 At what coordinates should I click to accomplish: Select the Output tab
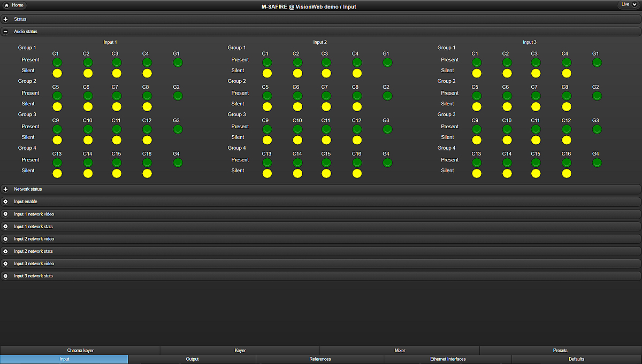point(192,359)
